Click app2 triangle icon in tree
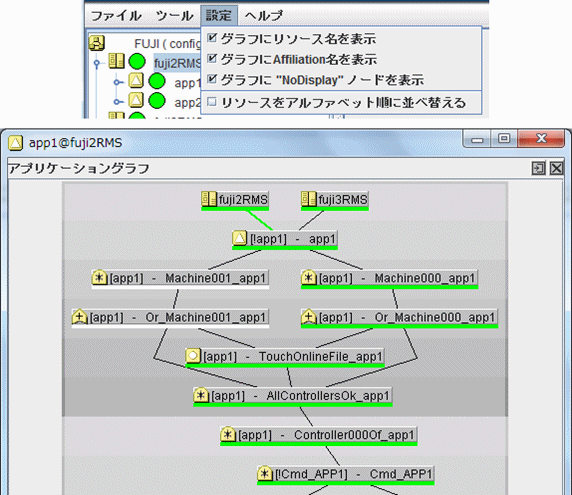The height and width of the screenshot is (495, 572). tap(136, 100)
